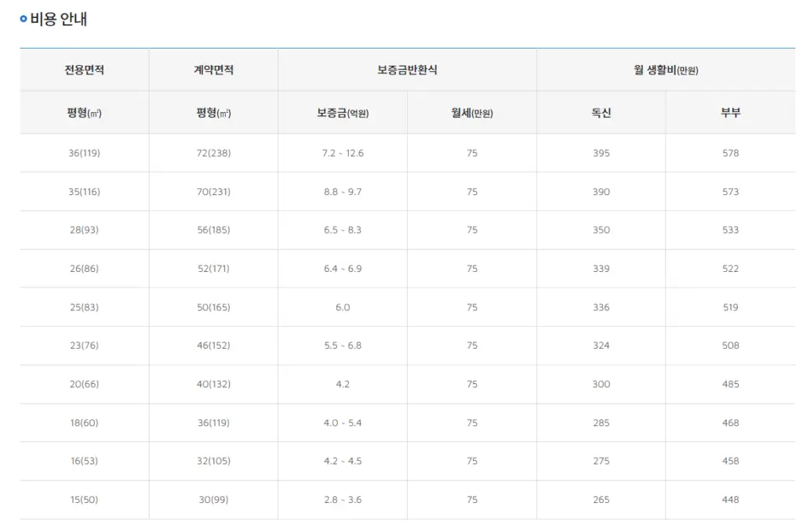Select the 578 couple living cost cell
This screenshot has width=803, height=532.
(730, 153)
